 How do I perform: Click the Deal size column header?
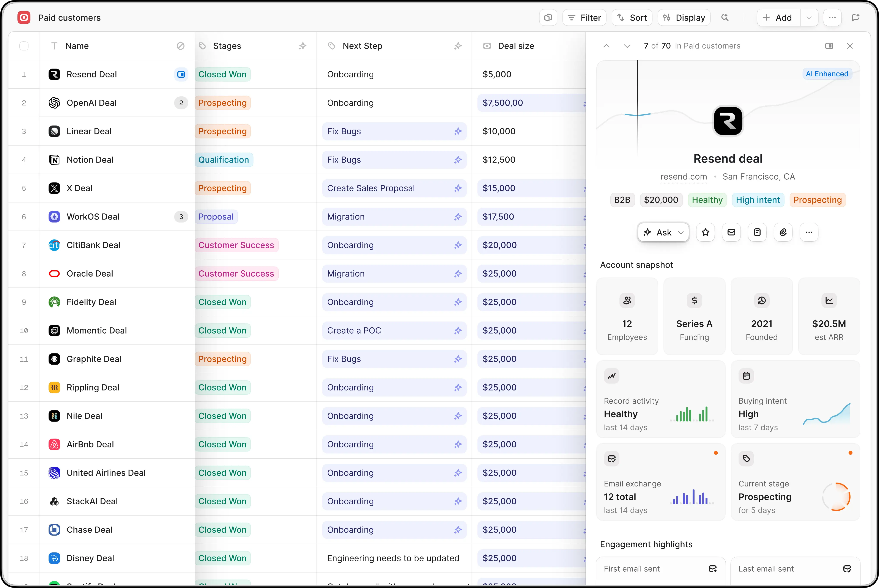point(529,46)
